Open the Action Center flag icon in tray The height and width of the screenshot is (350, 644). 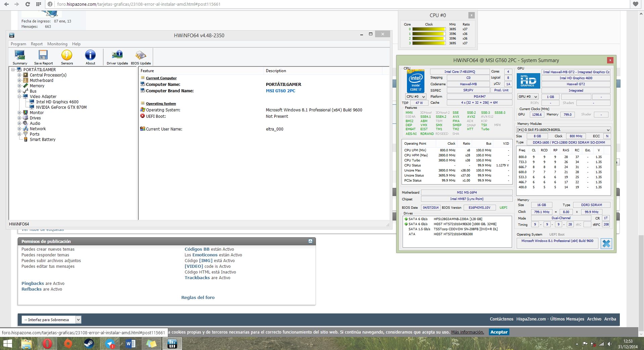coord(585,344)
